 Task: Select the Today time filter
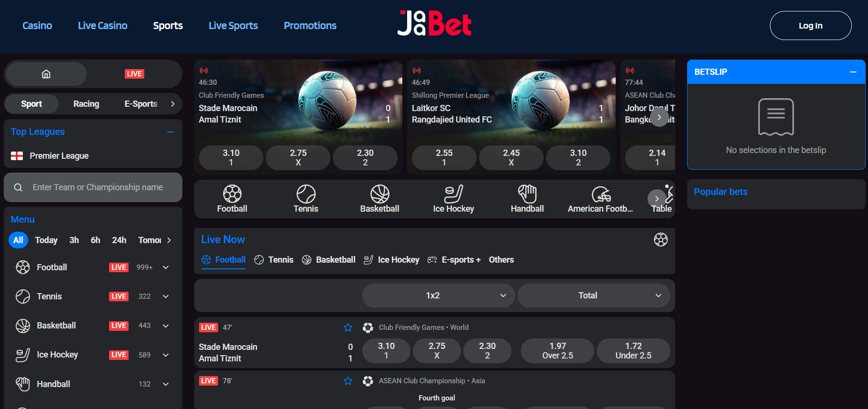click(46, 240)
